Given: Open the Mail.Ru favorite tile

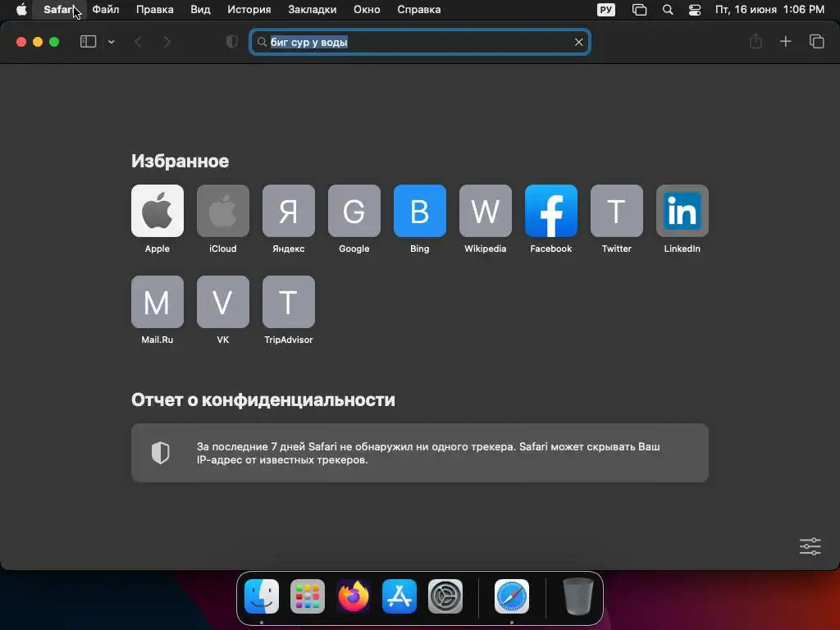Looking at the screenshot, I should [x=157, y=302].
